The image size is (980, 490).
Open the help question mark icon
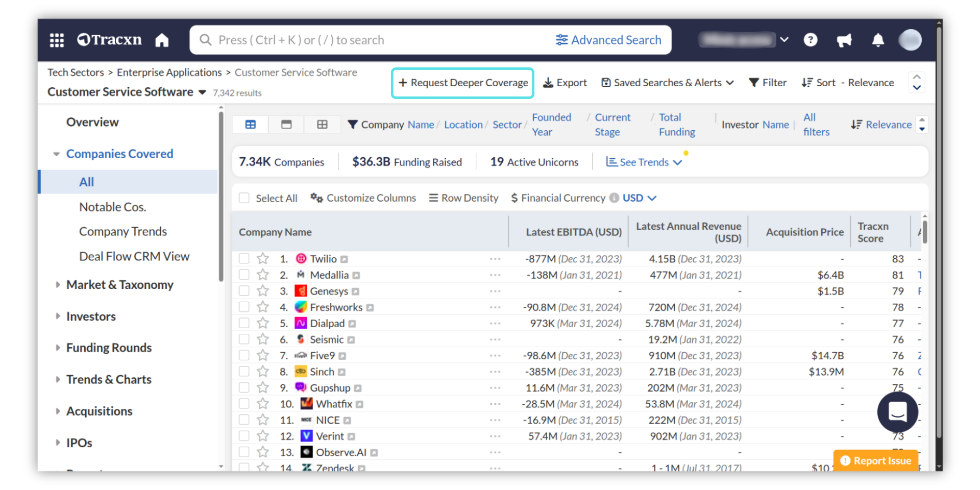pyautogui.click(x=810, y=40)
